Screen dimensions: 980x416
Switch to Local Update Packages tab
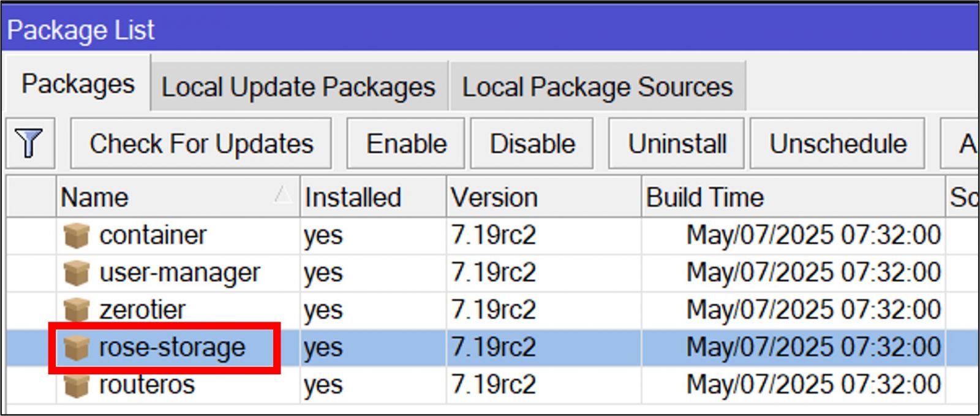(x=298, y=86)
